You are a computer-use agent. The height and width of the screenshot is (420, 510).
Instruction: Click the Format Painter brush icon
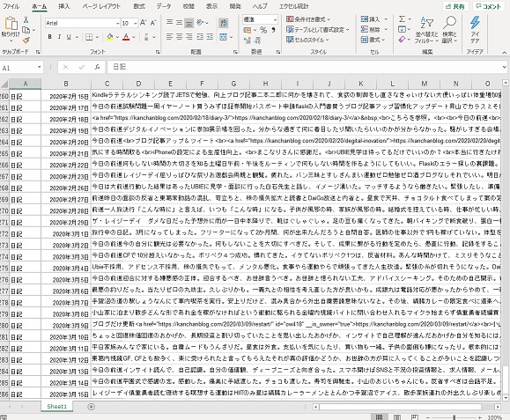(x=26, y=41)
